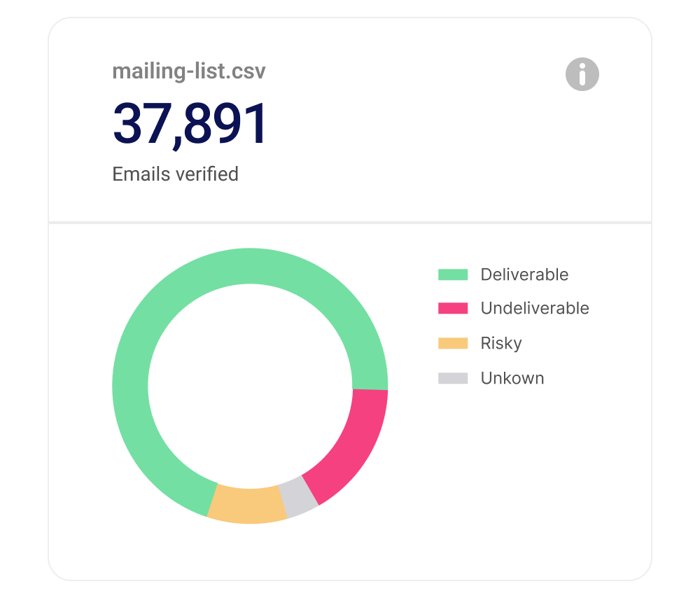Toggle the Risky legend label
Screen dimensions: 700x598
[x=501, y=343]
